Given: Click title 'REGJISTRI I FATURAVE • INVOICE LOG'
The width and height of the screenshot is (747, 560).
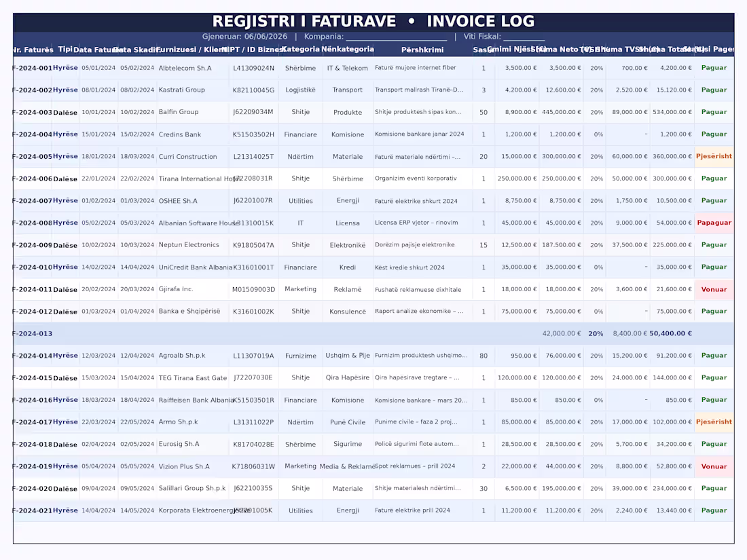Looking at the screenshot, I should click(373, 22).
